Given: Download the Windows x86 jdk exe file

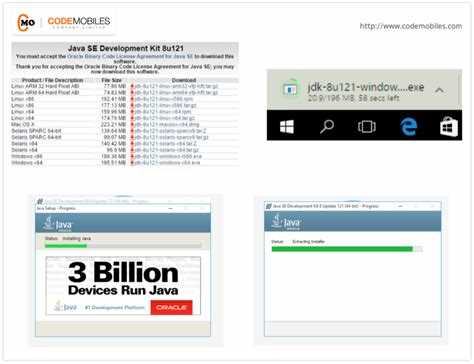Looking at the screenshot, I should (168, 156).
